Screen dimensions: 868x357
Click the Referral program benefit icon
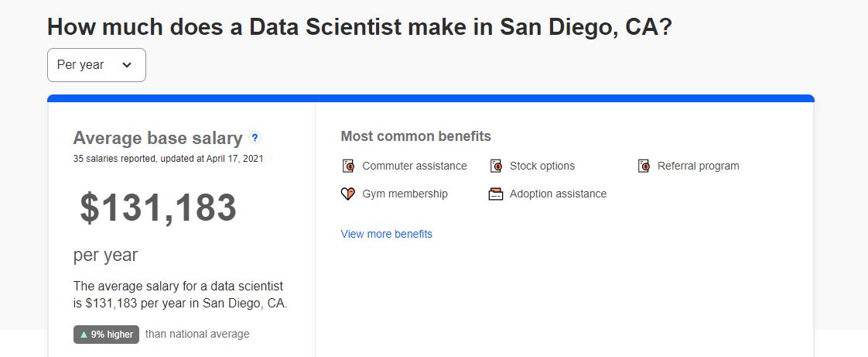tap(643, 166)
